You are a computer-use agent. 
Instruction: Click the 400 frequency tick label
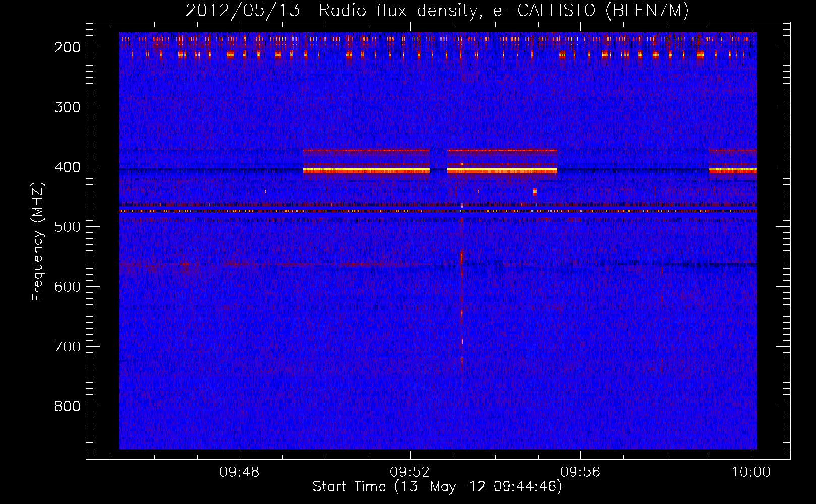click(68, 167)
